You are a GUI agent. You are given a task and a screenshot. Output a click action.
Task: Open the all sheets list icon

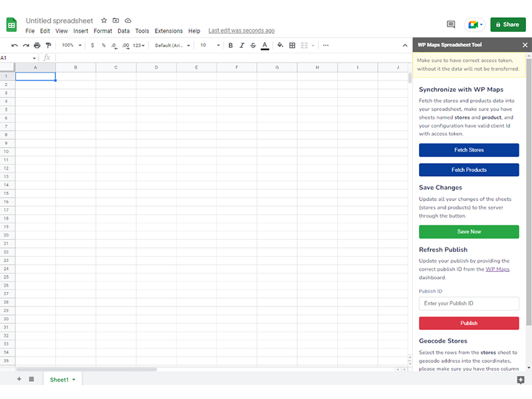coord(31,379)
